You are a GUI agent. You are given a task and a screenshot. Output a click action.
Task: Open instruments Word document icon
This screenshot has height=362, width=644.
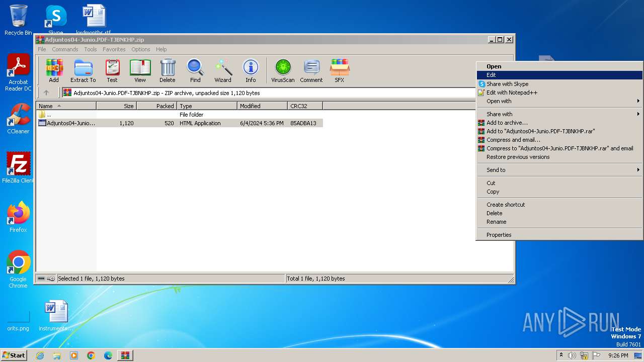pos(56,316)
